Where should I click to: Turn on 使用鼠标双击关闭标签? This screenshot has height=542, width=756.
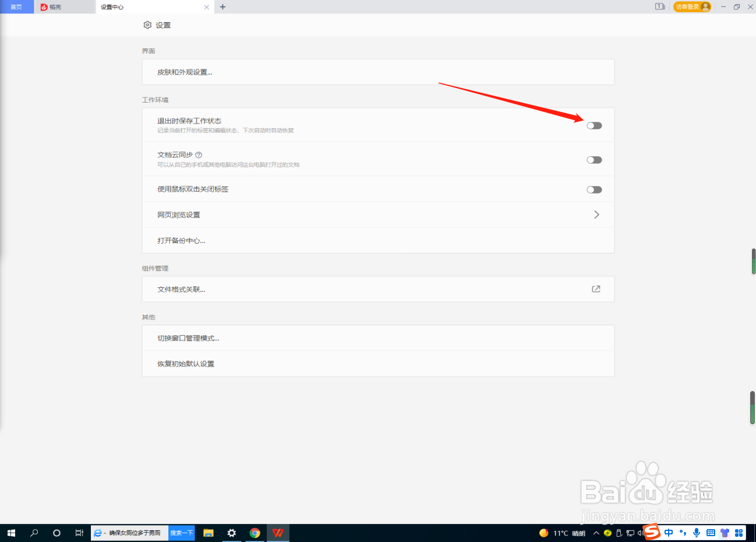click(x=594, y=189)
